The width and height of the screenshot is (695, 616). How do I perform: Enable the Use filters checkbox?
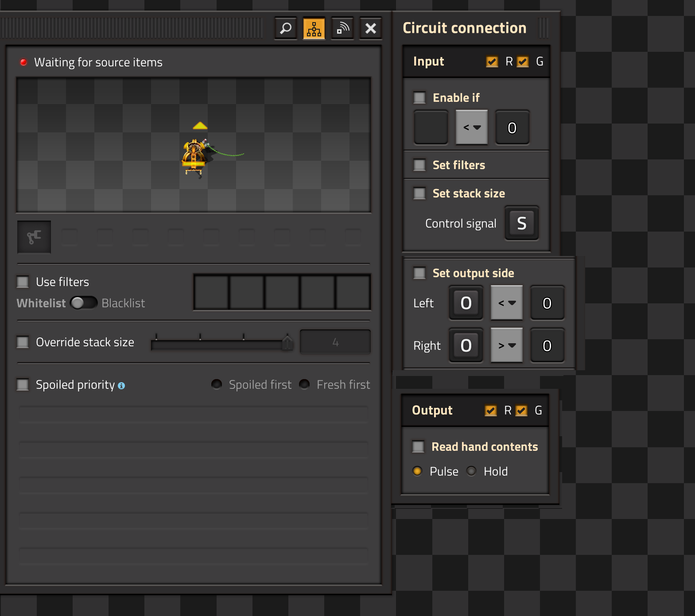click(23, 282)
